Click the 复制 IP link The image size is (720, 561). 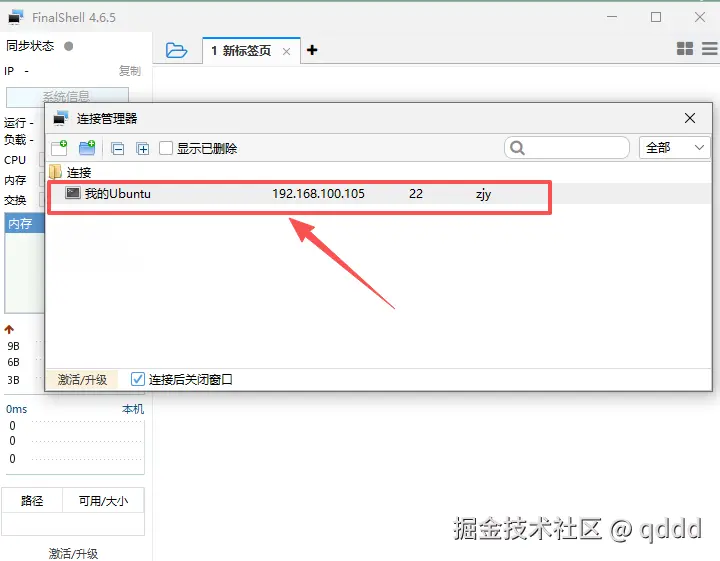pos(129,71)
